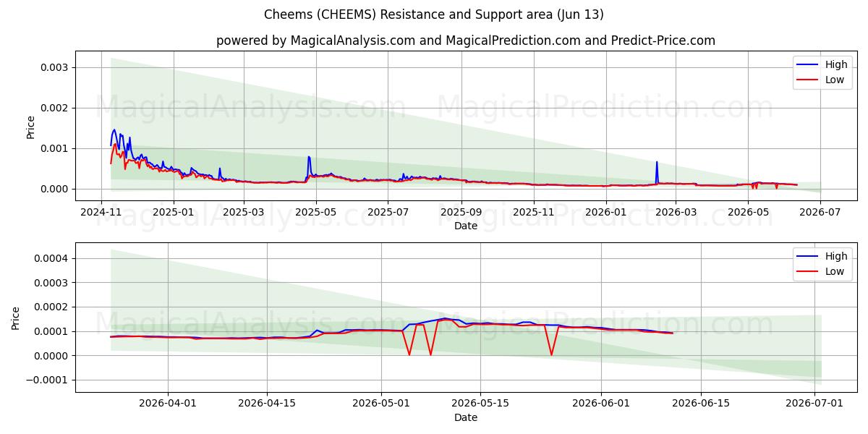
Task: Click the '2026-06-15' x-axis label
Action: click(702, 404)
